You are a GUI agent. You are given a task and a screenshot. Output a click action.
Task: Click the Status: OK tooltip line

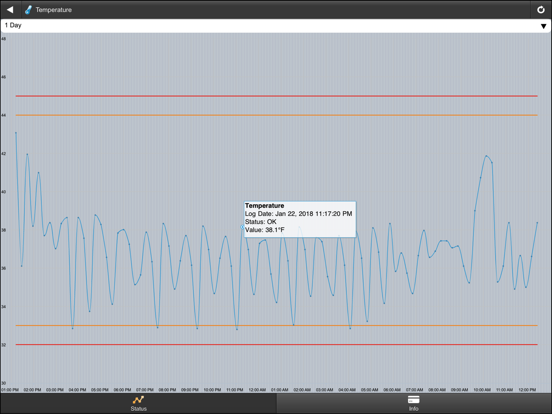point(261,222)
